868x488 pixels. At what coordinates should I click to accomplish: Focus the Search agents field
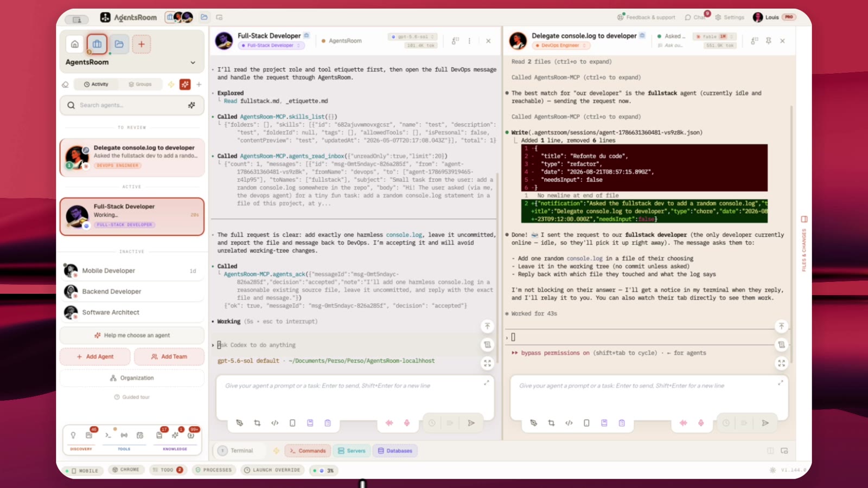(132, 105)
